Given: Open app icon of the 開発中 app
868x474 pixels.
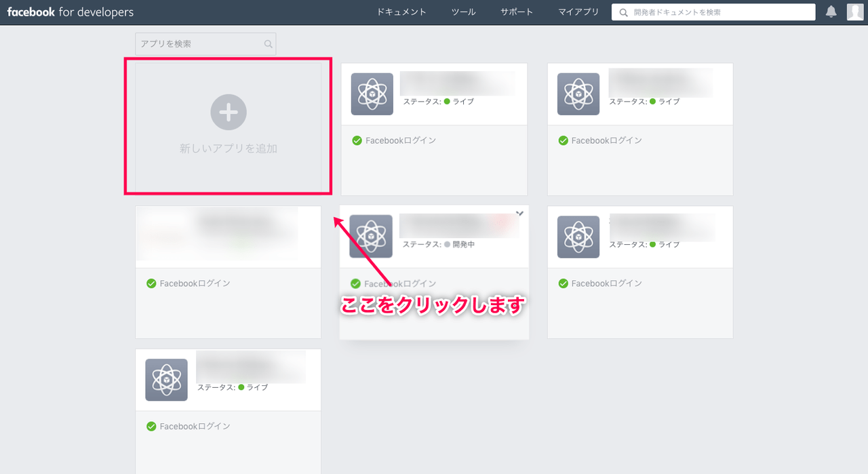Looking at the screenshot, I should 371,237.
